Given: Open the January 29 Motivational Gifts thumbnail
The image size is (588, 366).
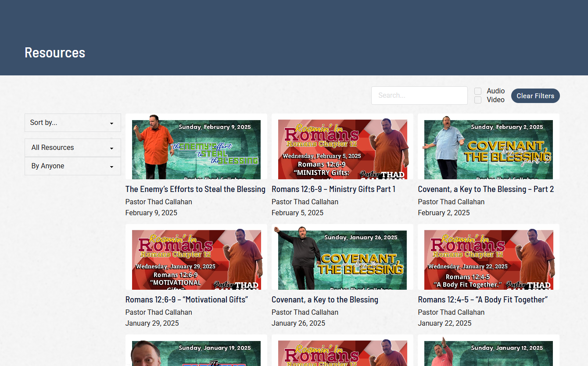Looking at the screenshot, I should point(196,257).
